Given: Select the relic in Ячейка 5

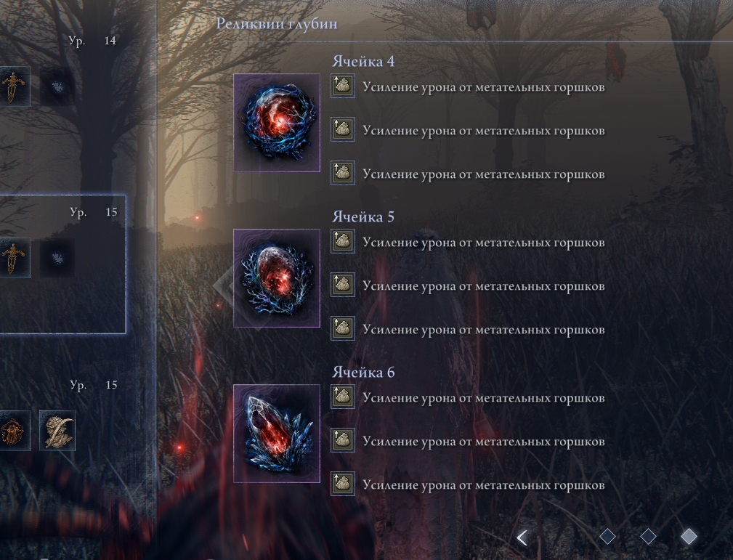Looking at the screenshot, I should [x=277, y=278].
